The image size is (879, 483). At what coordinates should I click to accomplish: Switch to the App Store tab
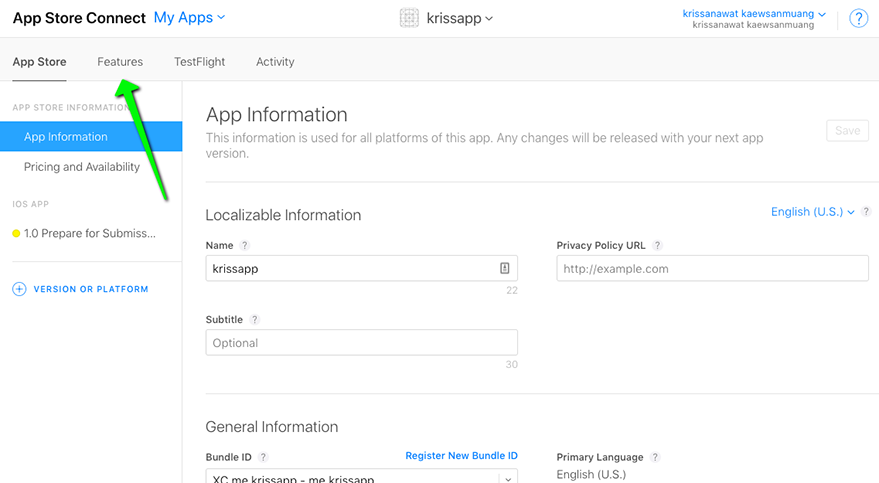pos(39,62)
